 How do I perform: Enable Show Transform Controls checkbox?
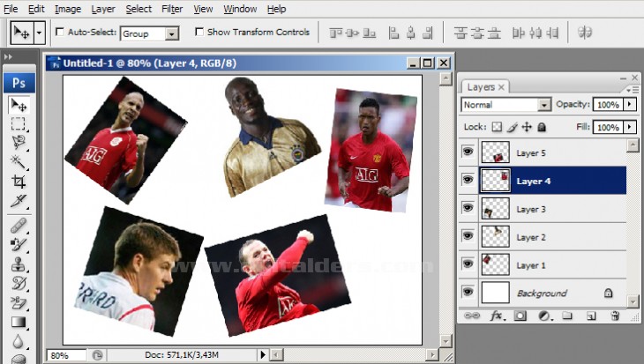click(199, 32)
